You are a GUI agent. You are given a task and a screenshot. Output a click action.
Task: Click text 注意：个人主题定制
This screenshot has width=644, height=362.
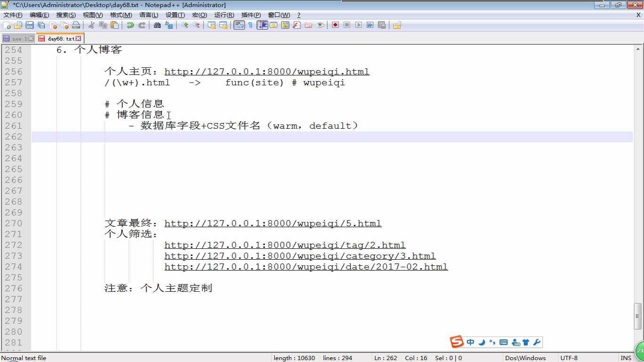pyautogui.click(x=158, y=288)
